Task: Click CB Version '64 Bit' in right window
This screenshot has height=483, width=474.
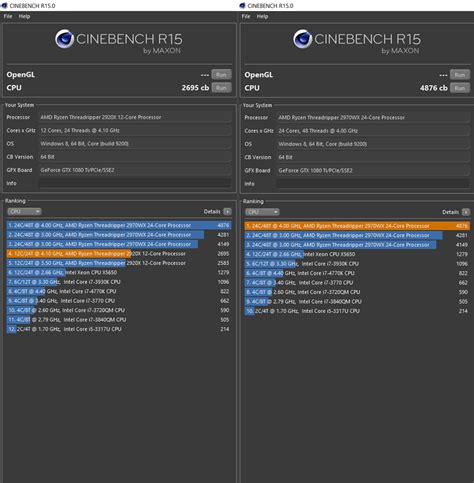Action: 373,157
